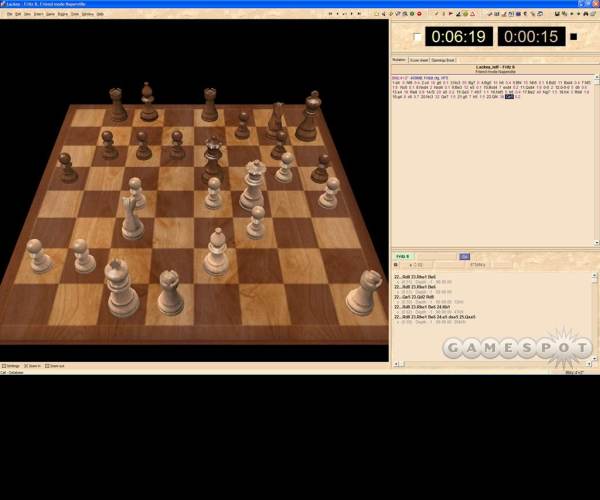Click the checkmark toolbar icon
Image resolution: width=600 pixels, height=500 pixels.
(436, 14)
